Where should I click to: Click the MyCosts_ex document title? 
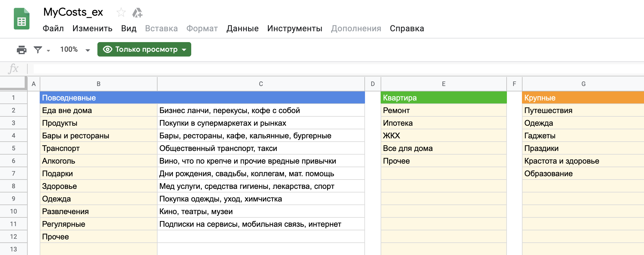pyautogui.click(x=73, y=12)
